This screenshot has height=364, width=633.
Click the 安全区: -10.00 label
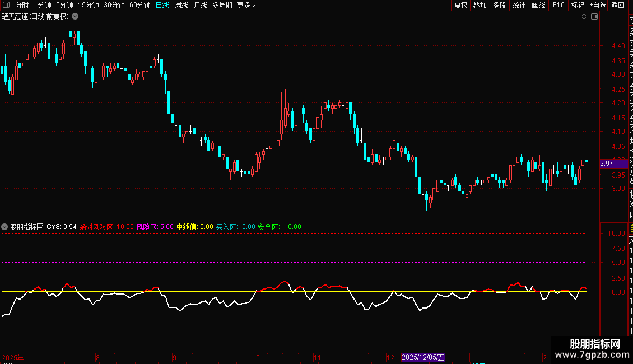[280, 227]
